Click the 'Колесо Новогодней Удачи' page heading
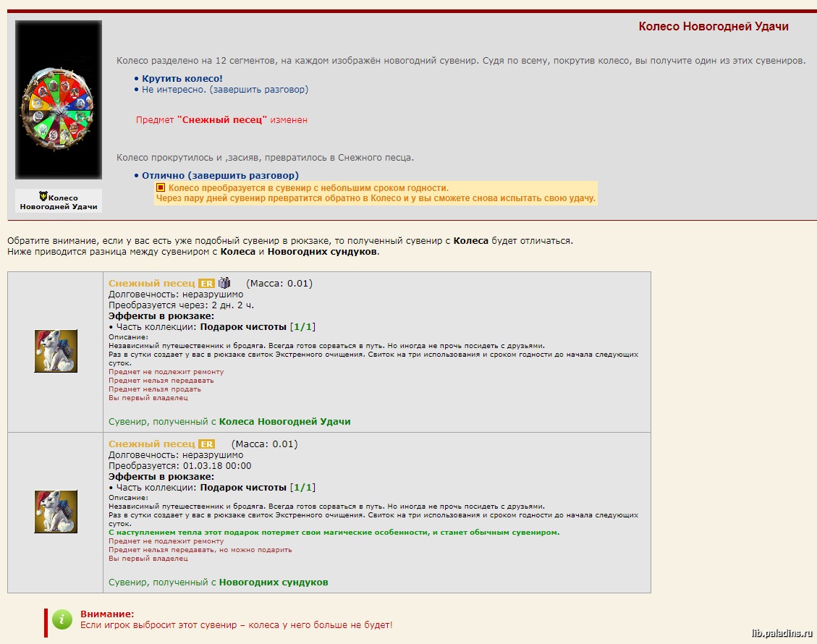 (713, 27)
